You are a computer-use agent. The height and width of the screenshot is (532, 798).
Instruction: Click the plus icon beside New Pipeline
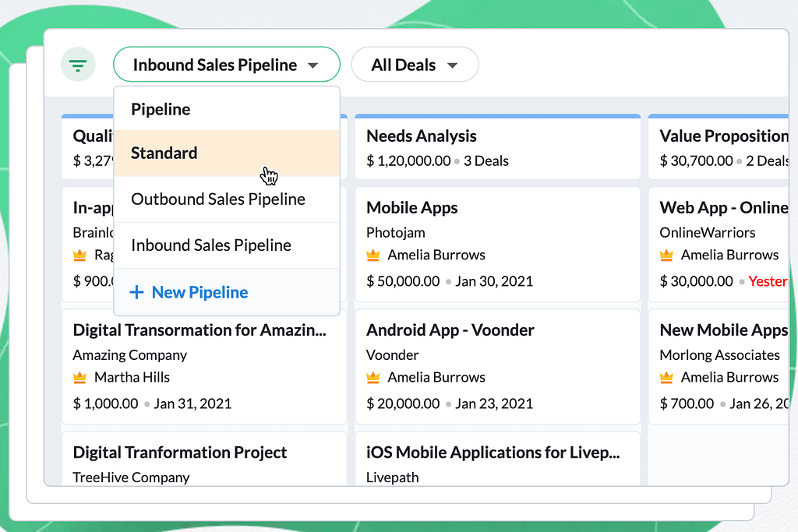136,292
